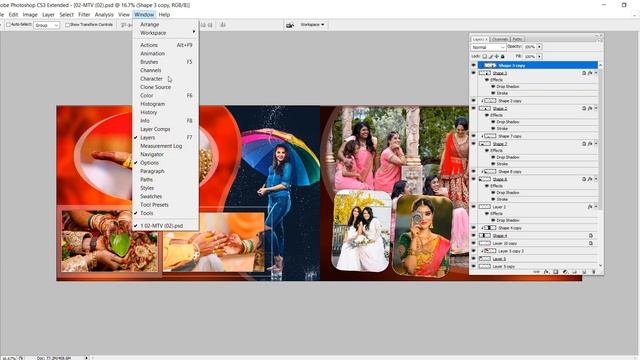Click Add layer mask icon at panel bottom

[x=556, y=271]
